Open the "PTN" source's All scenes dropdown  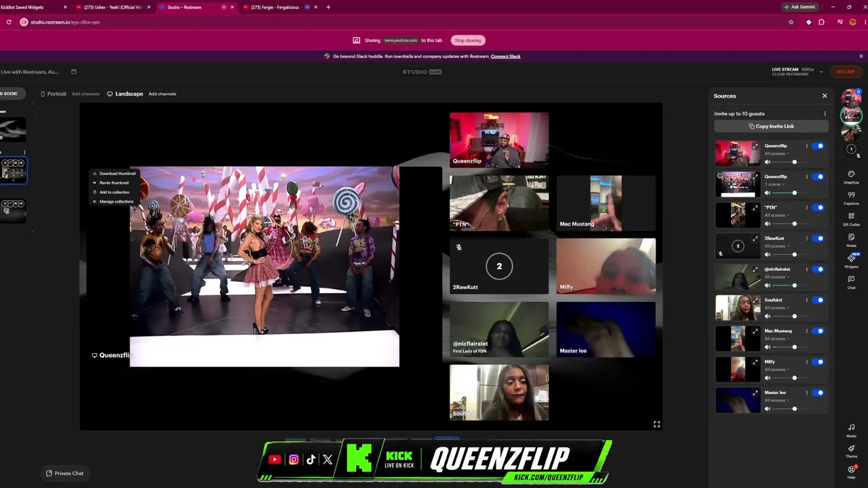(776, 215)
